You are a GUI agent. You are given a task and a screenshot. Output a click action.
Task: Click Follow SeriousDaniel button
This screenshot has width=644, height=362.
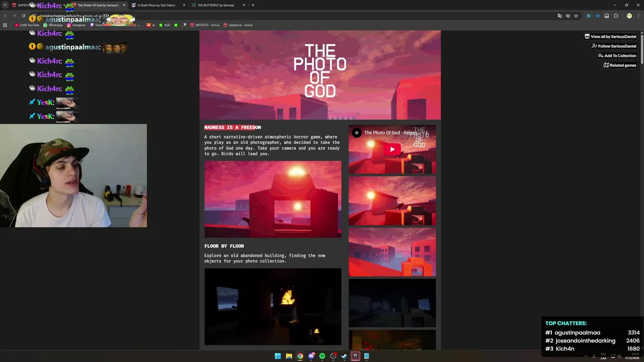point(614,46)
